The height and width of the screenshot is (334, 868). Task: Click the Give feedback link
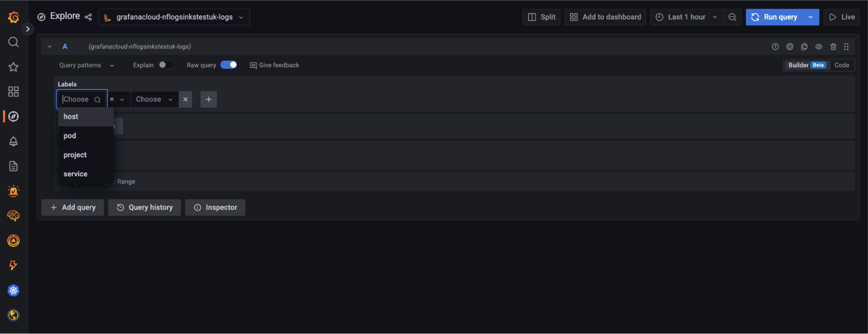[274, 65]
